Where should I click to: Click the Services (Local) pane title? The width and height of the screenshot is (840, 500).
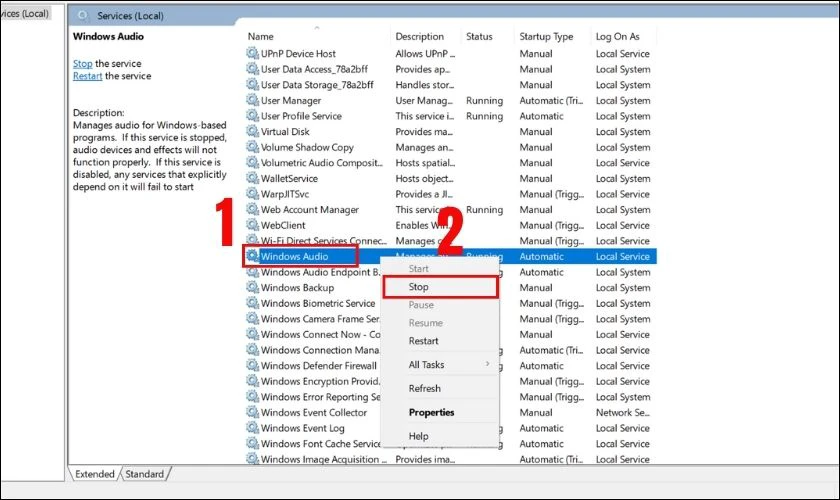[x=130, y=16]
